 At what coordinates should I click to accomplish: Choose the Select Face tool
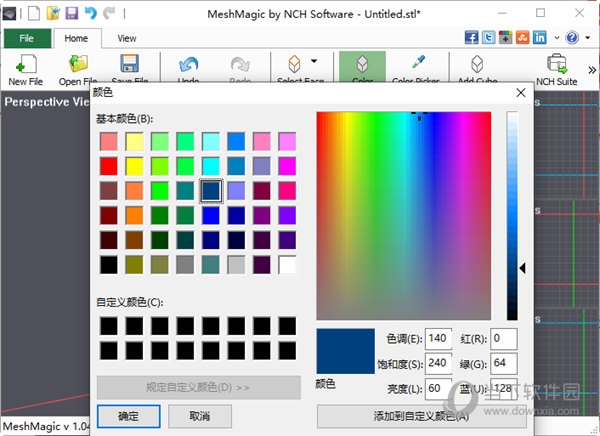coord(294,67)
